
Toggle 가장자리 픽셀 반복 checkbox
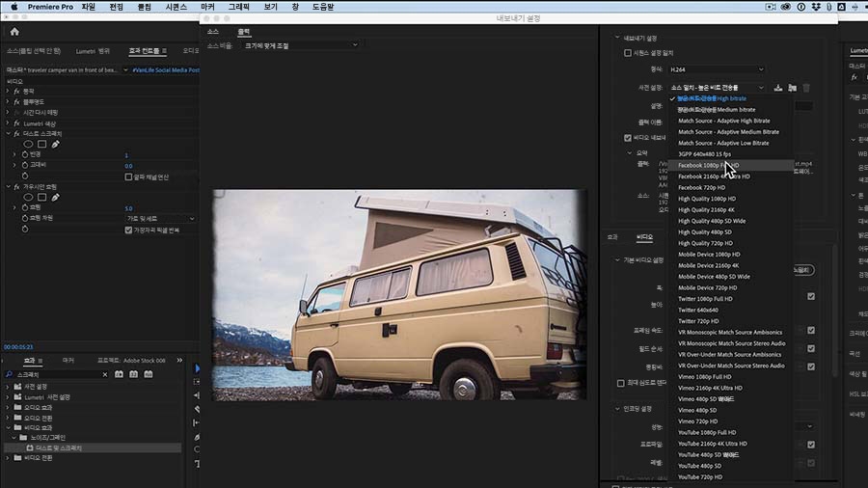pos(128,230)
